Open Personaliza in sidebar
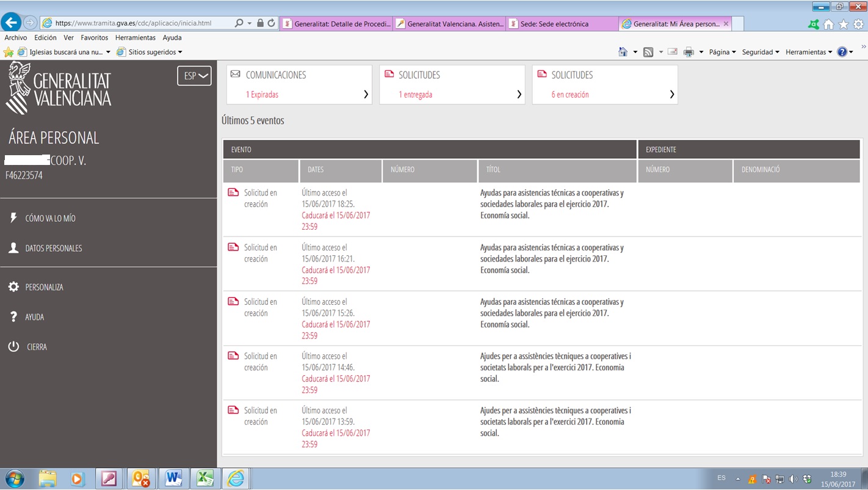This screenshot has height=490, width=868. (44, 287)
